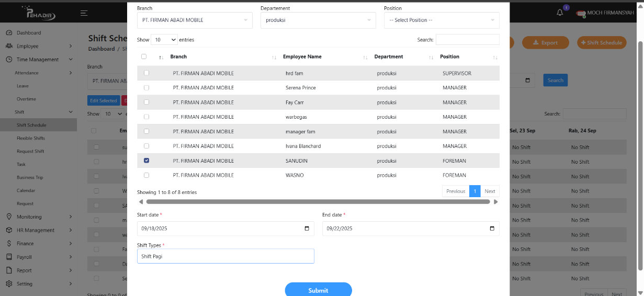Open the Select Position dropdown

tap(441, 20)
